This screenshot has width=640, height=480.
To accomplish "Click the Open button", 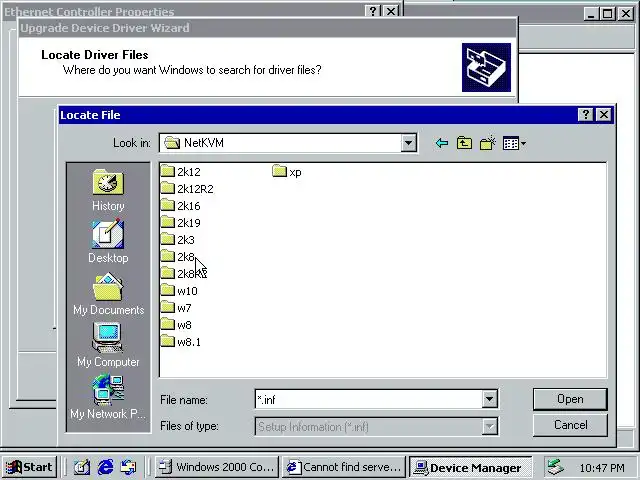I will point(570,399).
